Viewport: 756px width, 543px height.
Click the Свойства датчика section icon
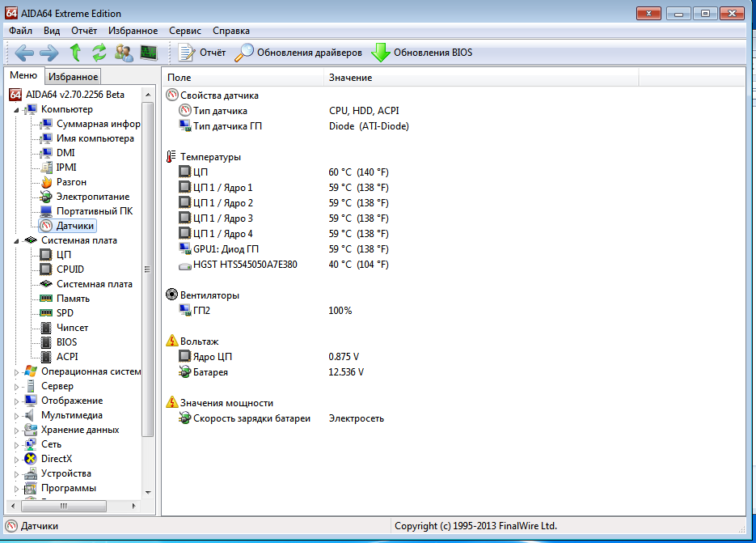pos(171,95)
